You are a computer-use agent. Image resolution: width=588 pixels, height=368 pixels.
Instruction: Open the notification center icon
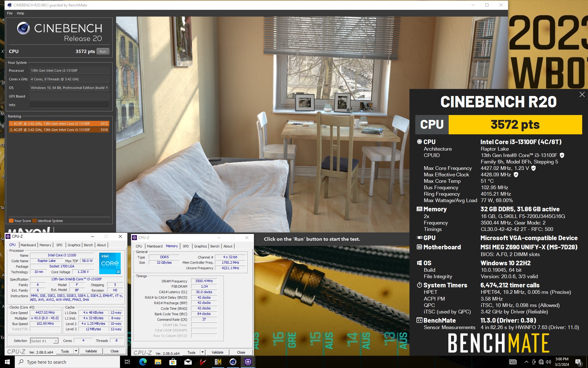click(579, 362)
